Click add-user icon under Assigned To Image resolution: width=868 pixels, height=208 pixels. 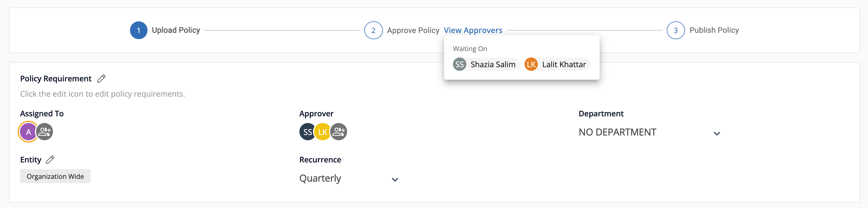point(44,132)
